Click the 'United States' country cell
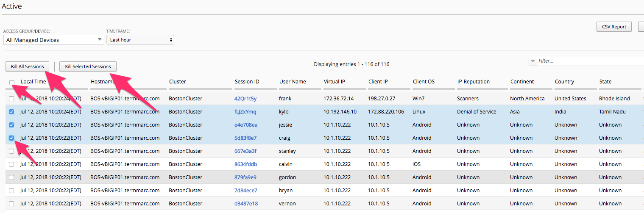The image size is (644, 213). click(x=571, y=99)
